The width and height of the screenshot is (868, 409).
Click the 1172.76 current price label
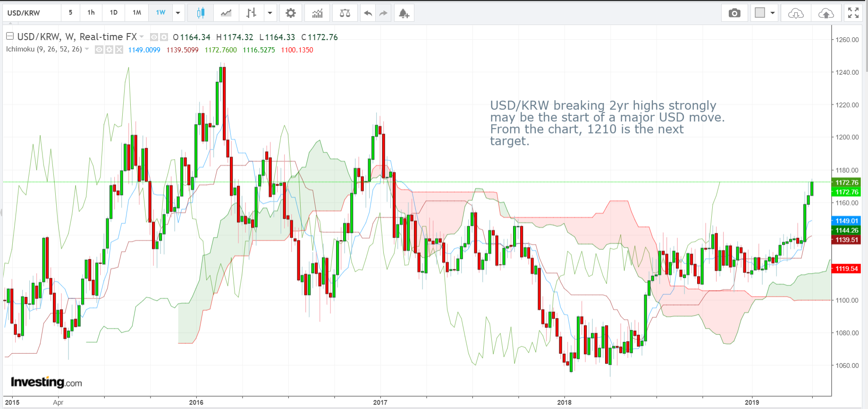coord(847,182)
